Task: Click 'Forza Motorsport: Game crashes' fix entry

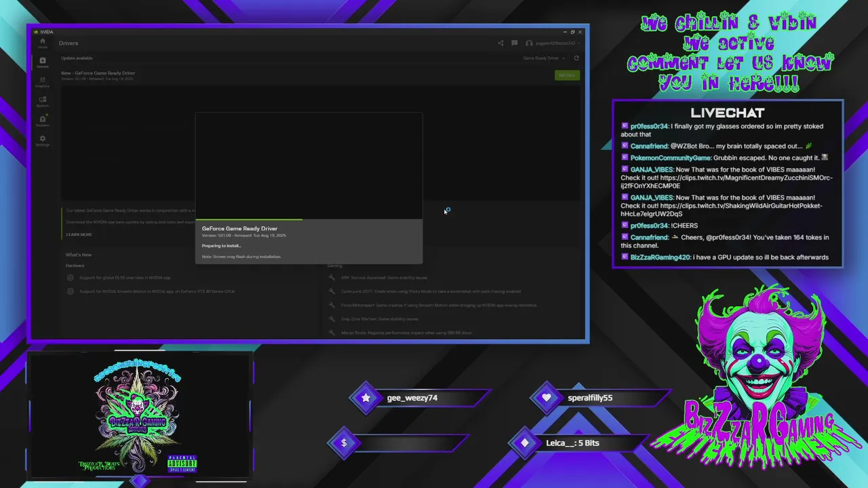Action: pos(439,305)
